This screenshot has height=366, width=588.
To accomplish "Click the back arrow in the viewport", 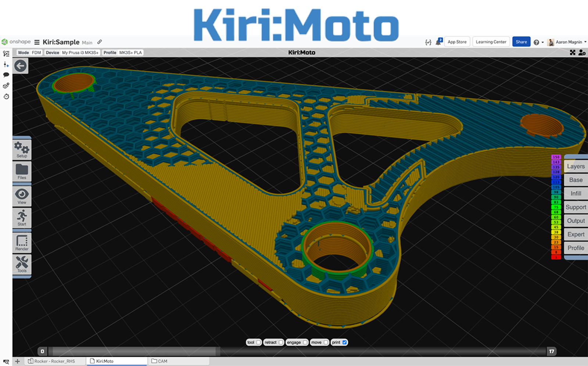I will click(x=21, y=66).
